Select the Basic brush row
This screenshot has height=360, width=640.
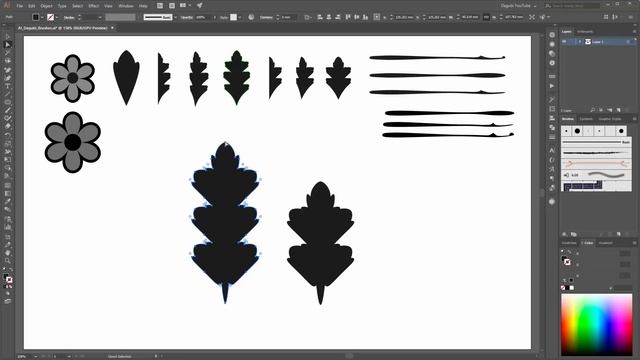click(596, 142)
